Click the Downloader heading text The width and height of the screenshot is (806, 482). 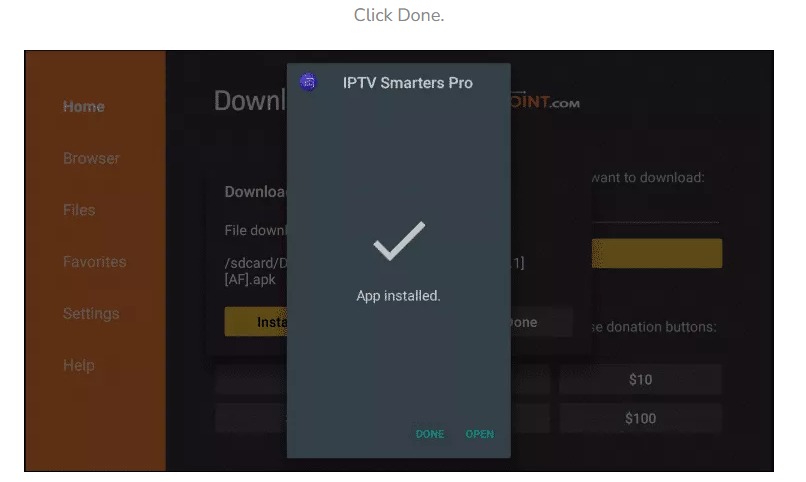[x=250, y=100]
